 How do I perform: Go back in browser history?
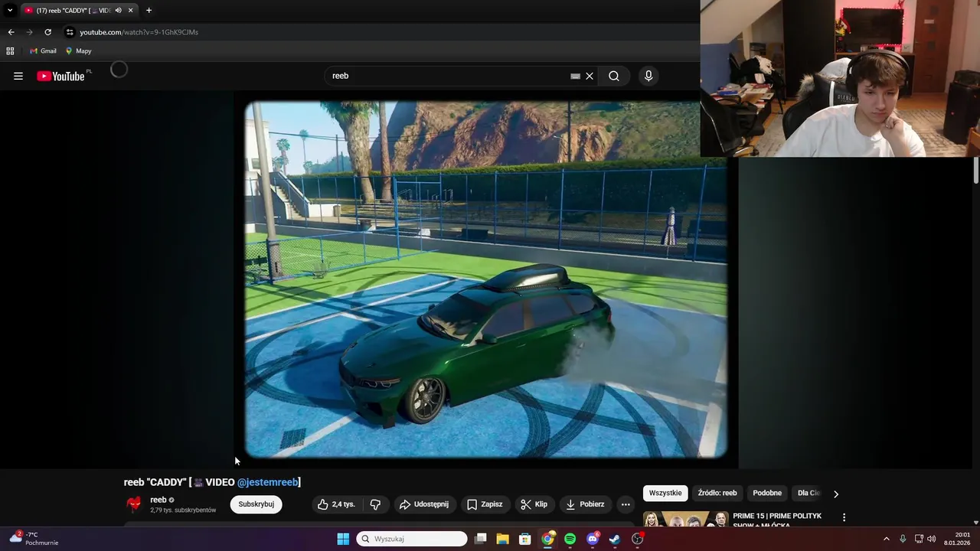(x=11, y=32)
